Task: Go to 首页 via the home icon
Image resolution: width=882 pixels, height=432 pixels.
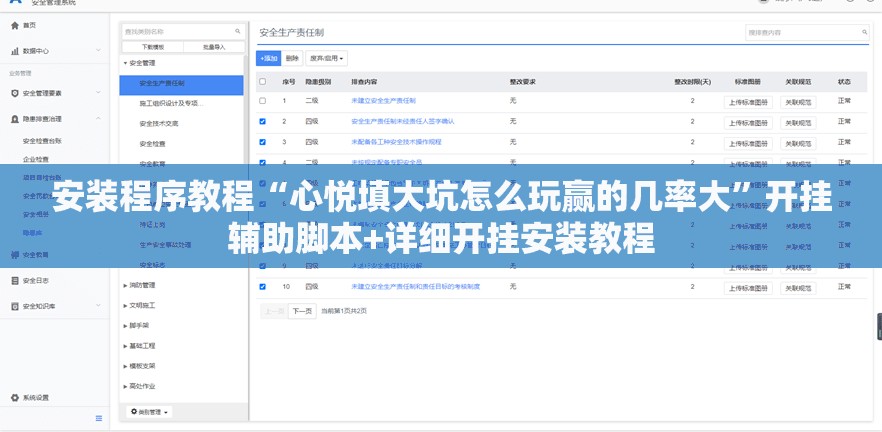Action: 15,25
